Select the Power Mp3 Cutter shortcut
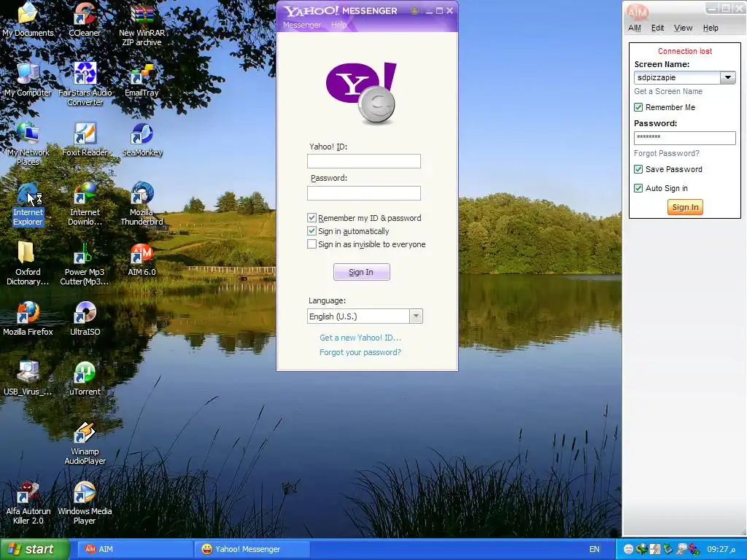The height and width of the screenshot is (560, 747). [85, 262]
